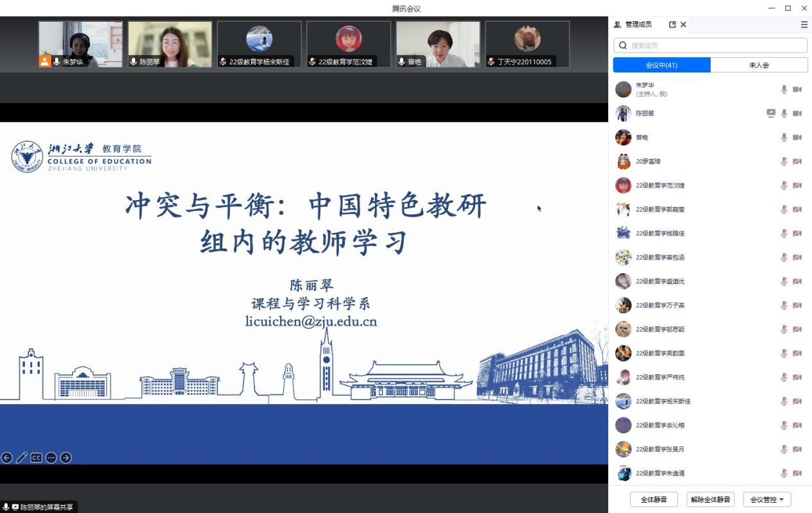Select 陈丽翠's video thumbnail in top strip
This screenshot has width=812, height=513.
pos(170,44)
